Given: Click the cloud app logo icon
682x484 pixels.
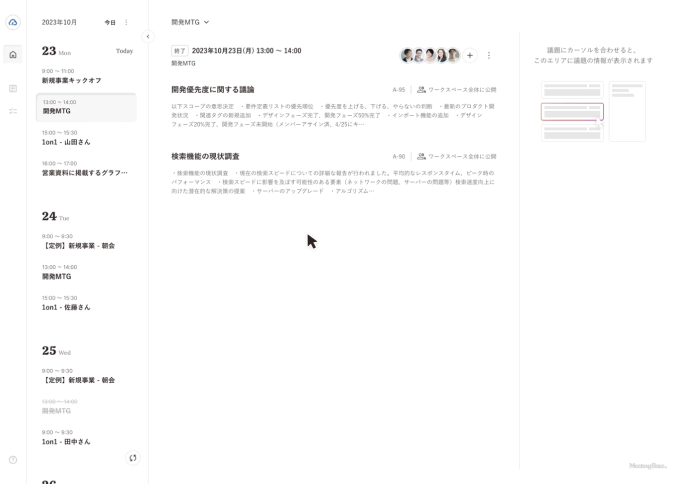Looking at the screenshot, I should [x=13, y=22].
